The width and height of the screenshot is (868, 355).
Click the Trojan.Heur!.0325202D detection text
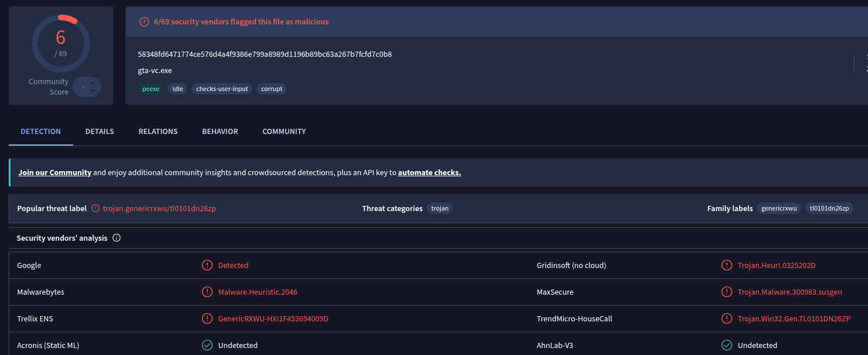(777, 265)
